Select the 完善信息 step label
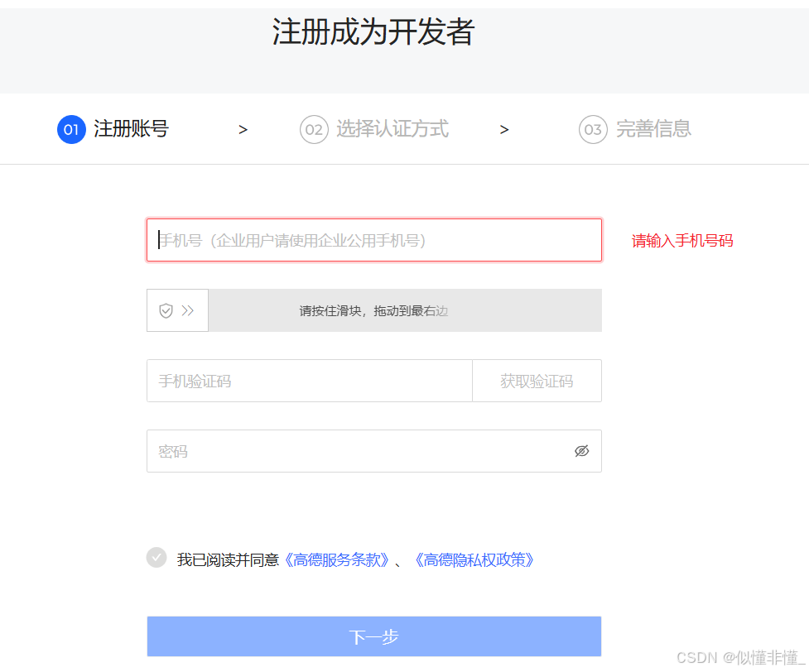The width and height of the screenshot is (809, 672). click(653, 129)
